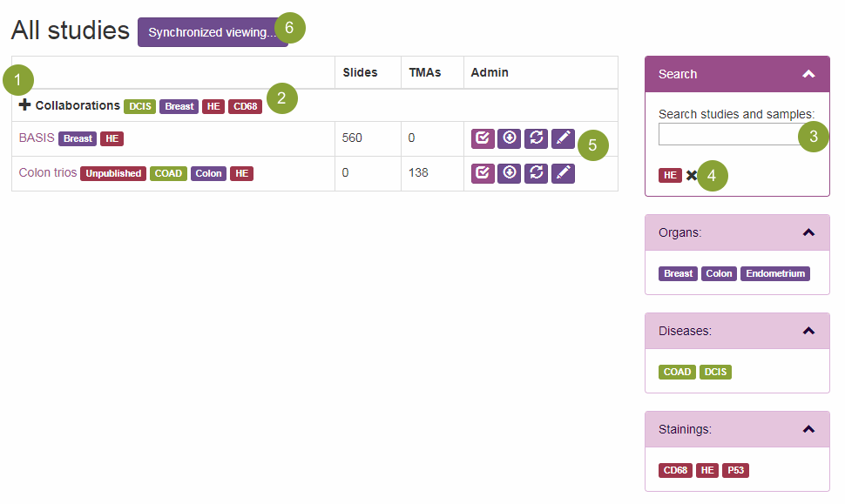Edit Colon trios using pencil icon

click(x=564, y=173)
